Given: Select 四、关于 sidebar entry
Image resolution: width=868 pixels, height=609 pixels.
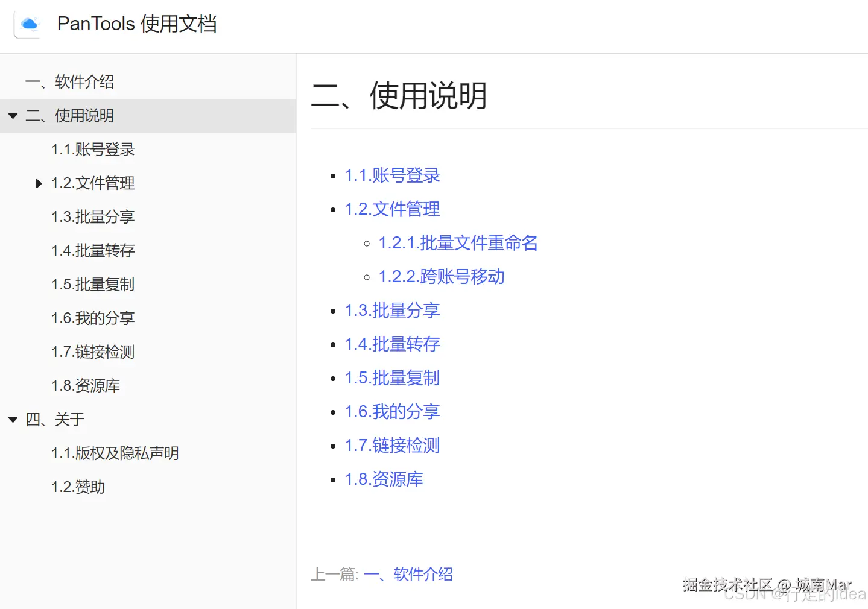Looking at the screenshot, I should pos(55,420).
